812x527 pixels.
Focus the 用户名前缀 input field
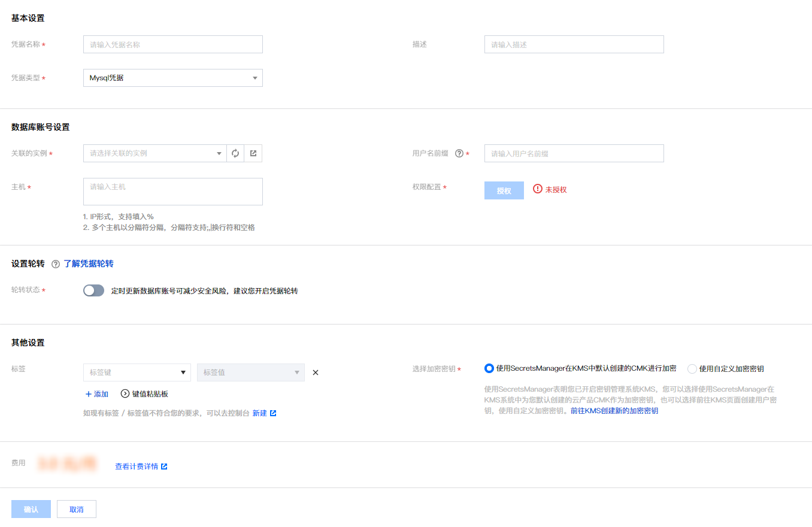574,153
